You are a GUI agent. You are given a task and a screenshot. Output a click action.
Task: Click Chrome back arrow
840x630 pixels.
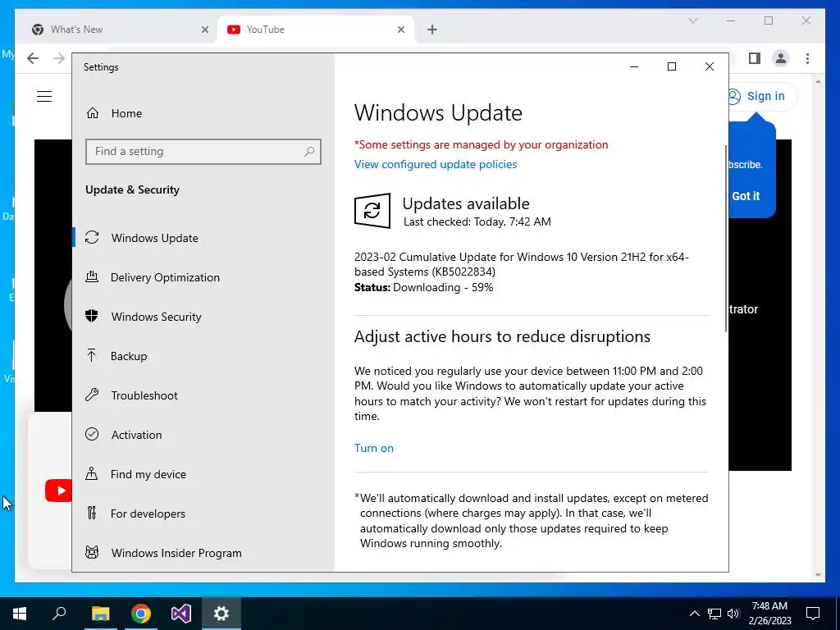pyautogui.click(x=33, y=58)
